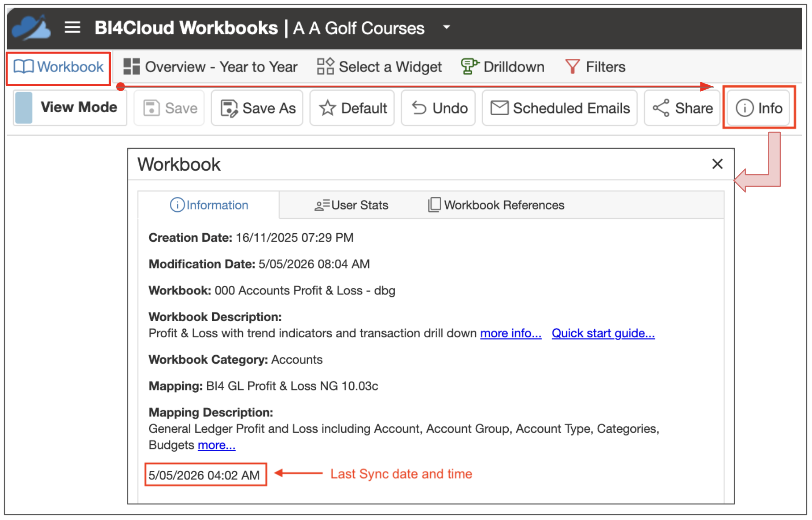Screen dimensions: 812x520
Task: Select workbook name 000 Accounts Profit & Loss - dbg
Action: click(305, 290)
